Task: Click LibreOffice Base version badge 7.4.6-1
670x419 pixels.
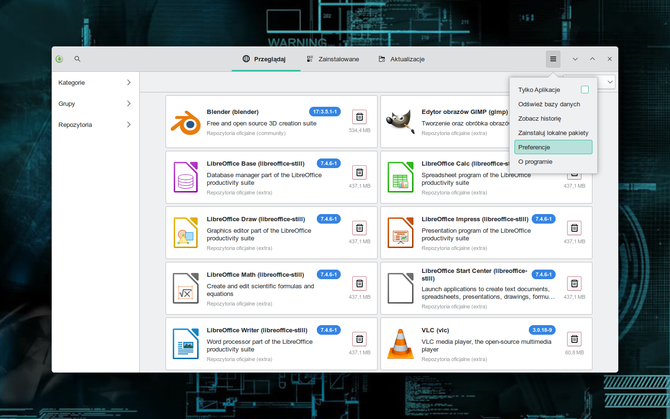Action: [x=329, y=163]
